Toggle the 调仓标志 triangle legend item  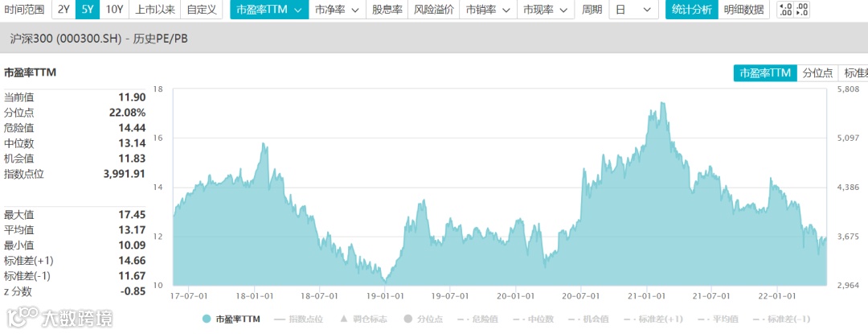pos(362,319)
